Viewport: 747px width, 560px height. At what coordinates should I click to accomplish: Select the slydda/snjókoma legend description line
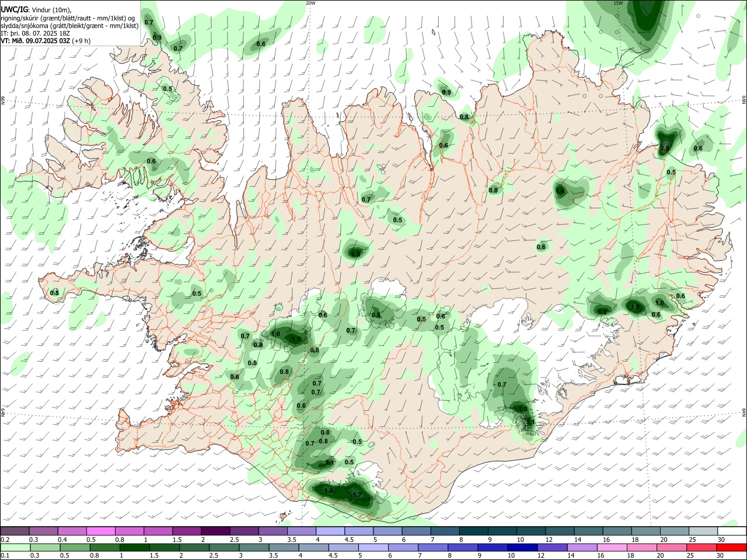point(69,26)
